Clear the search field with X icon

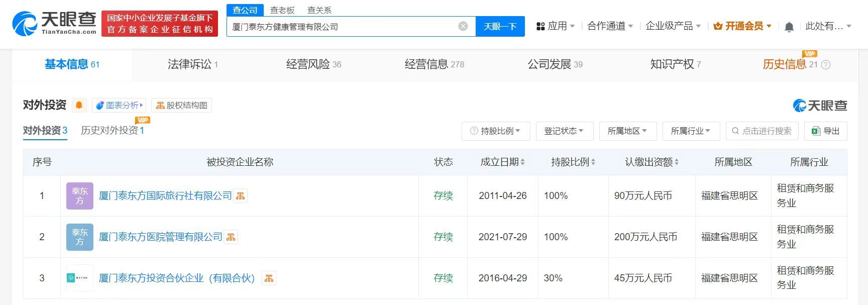coord(463,26)
